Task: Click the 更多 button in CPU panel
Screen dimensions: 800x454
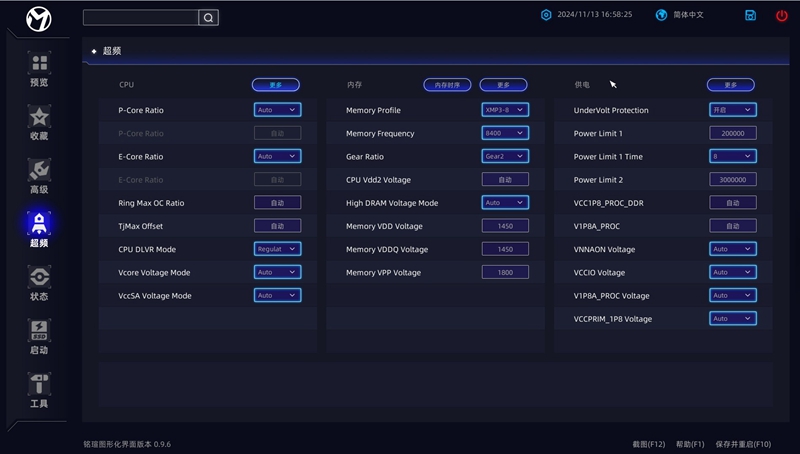Action: click(275, 85)
